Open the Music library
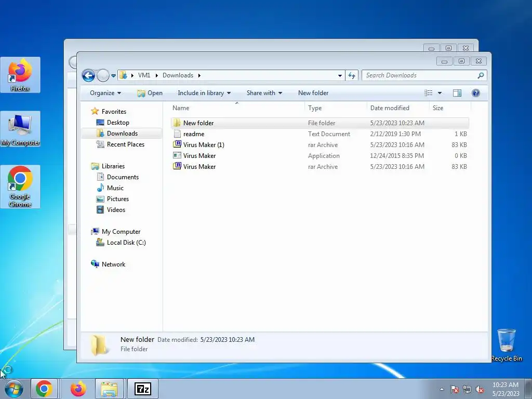Viewport: 532px width, 399px height. click(115, 188)
